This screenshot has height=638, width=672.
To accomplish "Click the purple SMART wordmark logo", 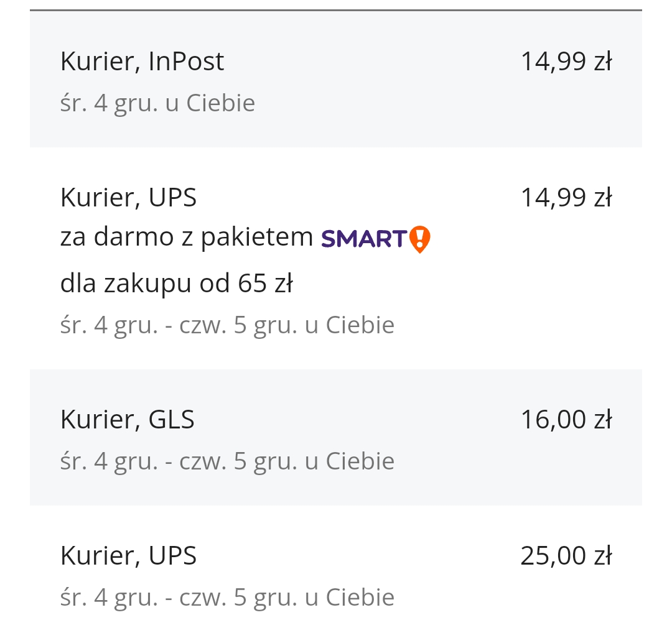I will pos(364,239).
